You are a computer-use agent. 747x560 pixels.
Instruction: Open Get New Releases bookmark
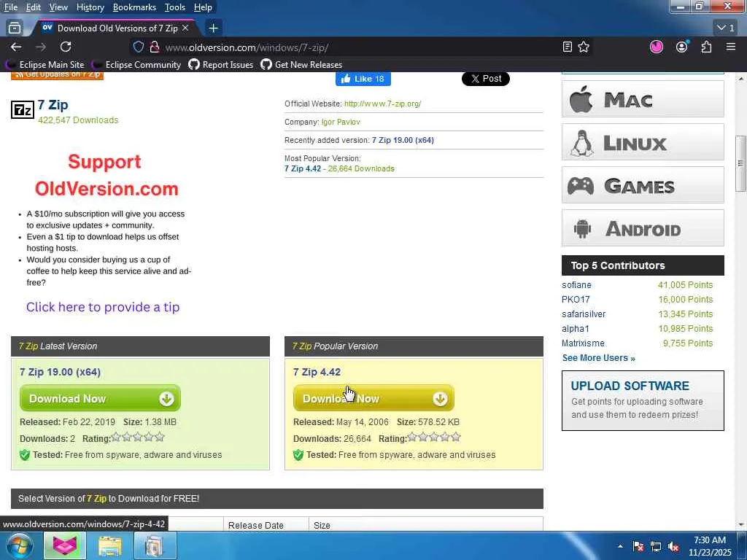point(301,64)
